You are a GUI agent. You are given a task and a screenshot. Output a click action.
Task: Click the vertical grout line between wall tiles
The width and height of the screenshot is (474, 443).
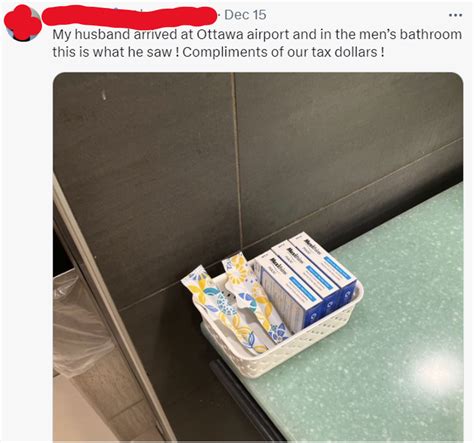[237, 160]
